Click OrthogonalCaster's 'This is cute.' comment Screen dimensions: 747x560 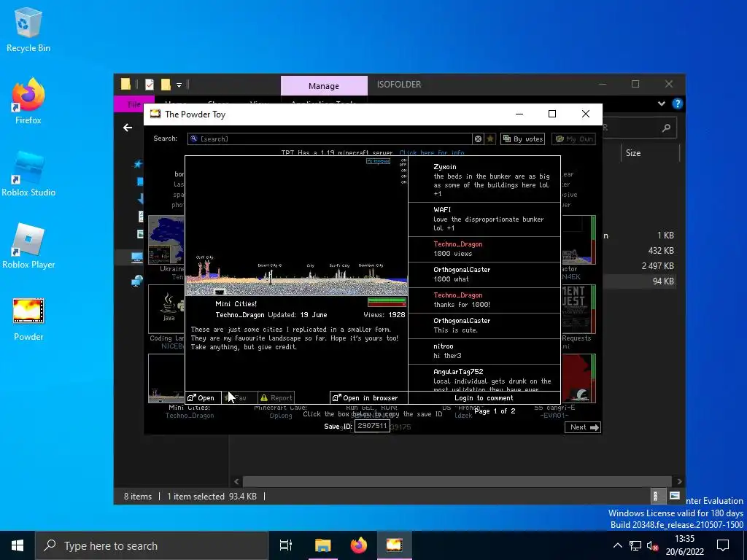click(x=484, y=326)
